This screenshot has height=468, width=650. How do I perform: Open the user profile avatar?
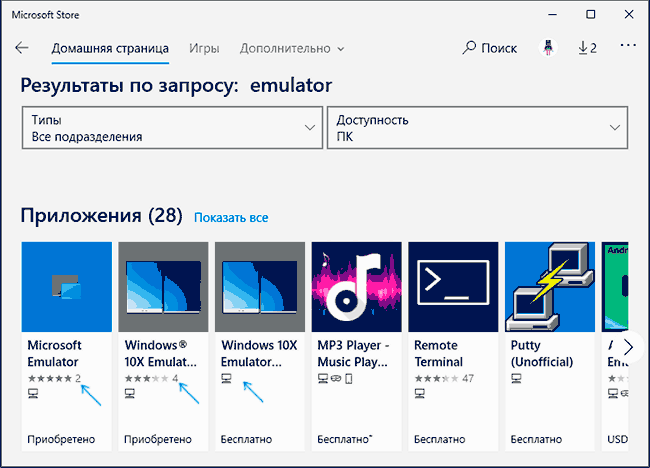547,48
